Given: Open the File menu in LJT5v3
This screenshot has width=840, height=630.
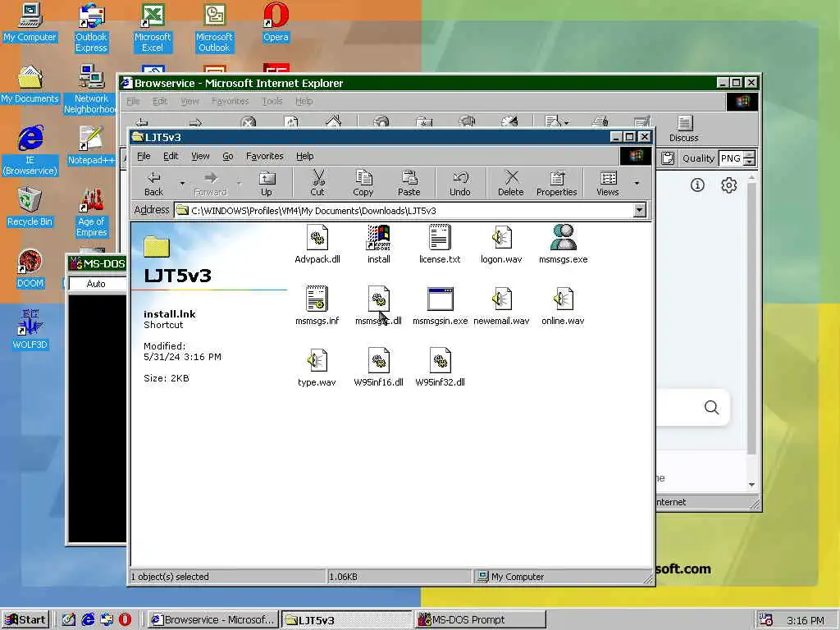Looking at the screenshot, I should 144,156.
